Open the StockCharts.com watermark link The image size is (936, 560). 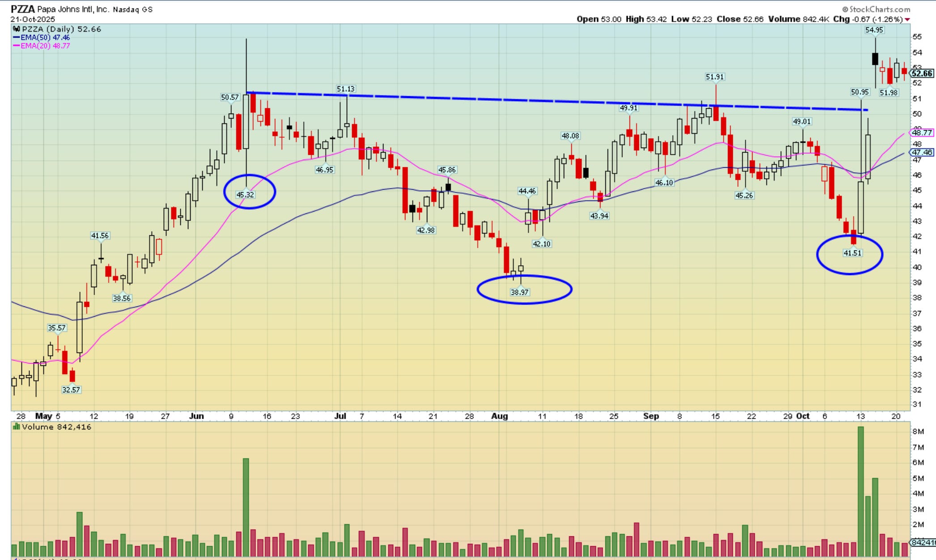[x=876, y=9]
